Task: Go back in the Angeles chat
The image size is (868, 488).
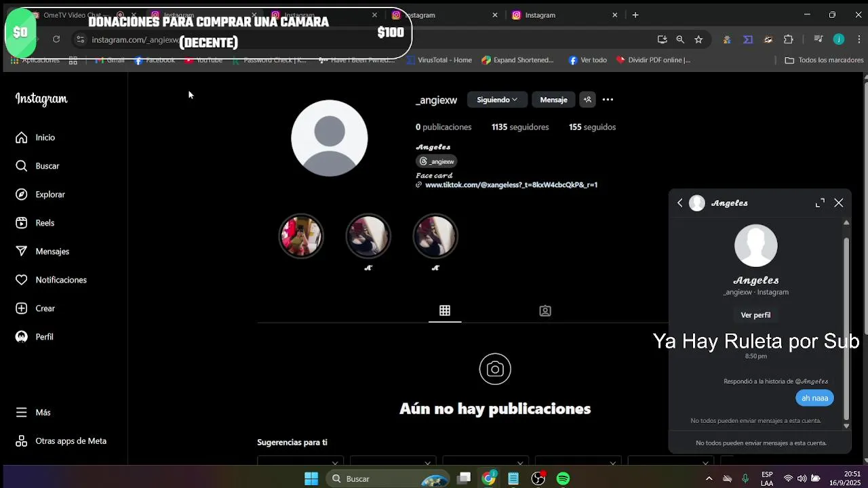Action: pos(680,203)
